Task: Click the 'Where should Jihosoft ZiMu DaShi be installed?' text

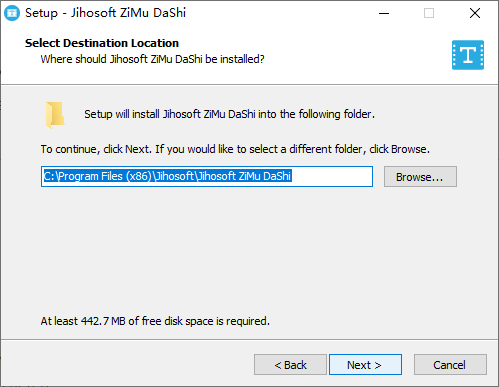Action: [152, 59]
